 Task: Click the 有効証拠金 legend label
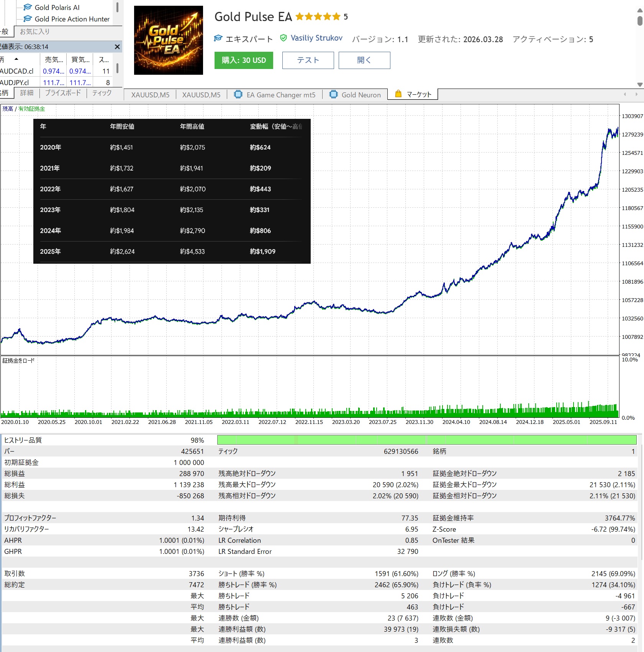click(x=32, y=109)
